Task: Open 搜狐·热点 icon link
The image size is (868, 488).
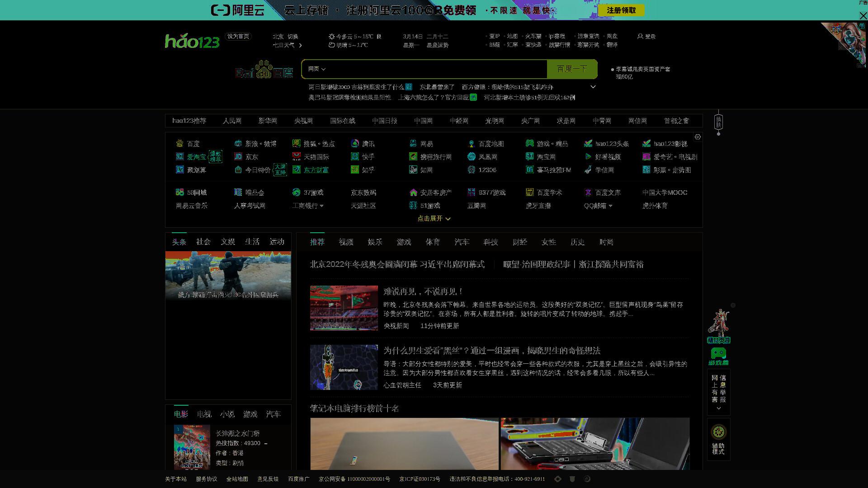Action: point(296,143)
